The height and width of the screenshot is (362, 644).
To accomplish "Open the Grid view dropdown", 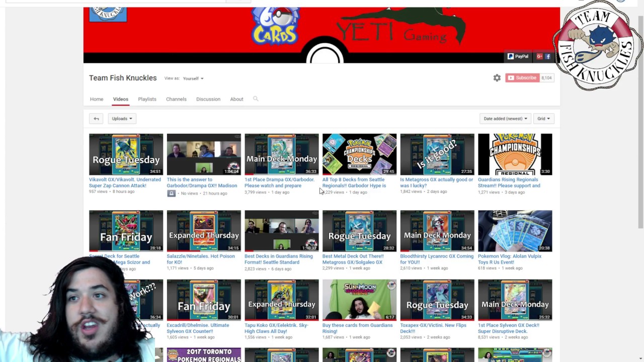I will (543, 119).
